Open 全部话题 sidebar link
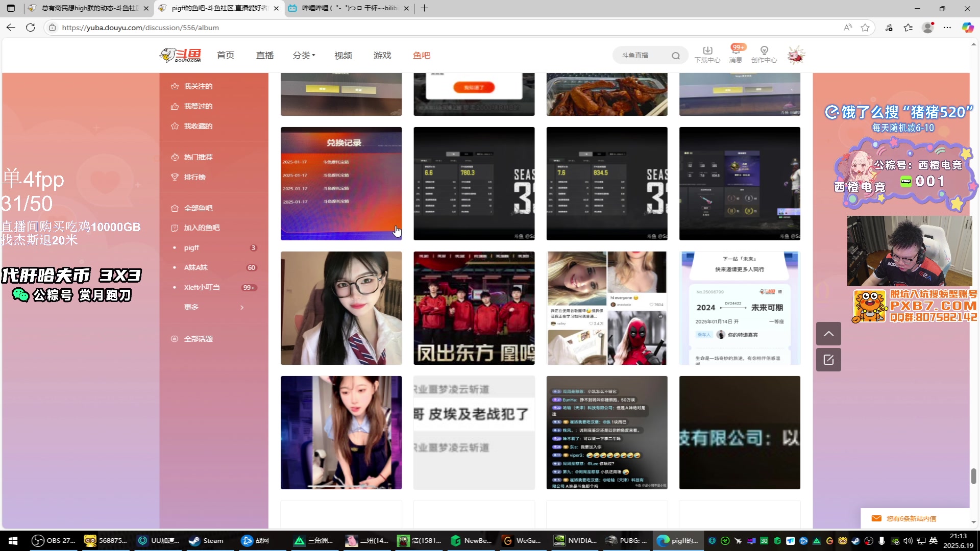The image size is (980, 551). coord(192,339)
